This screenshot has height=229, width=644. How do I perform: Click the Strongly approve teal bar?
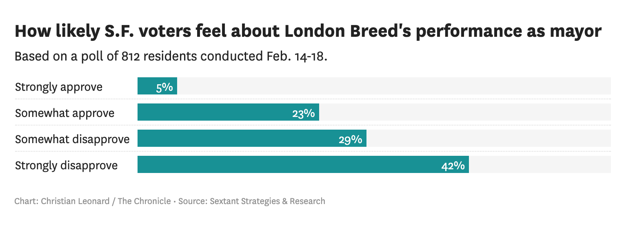tap(147, 86)
